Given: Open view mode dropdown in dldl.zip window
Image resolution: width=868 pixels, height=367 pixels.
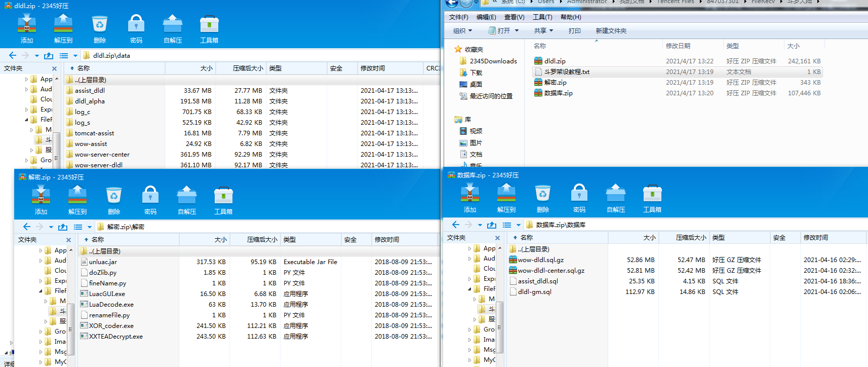Looking at the screenshot, I should pos(75,56).
